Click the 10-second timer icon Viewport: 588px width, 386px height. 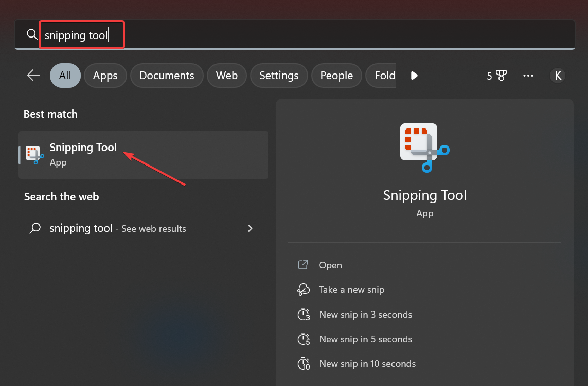304,364
